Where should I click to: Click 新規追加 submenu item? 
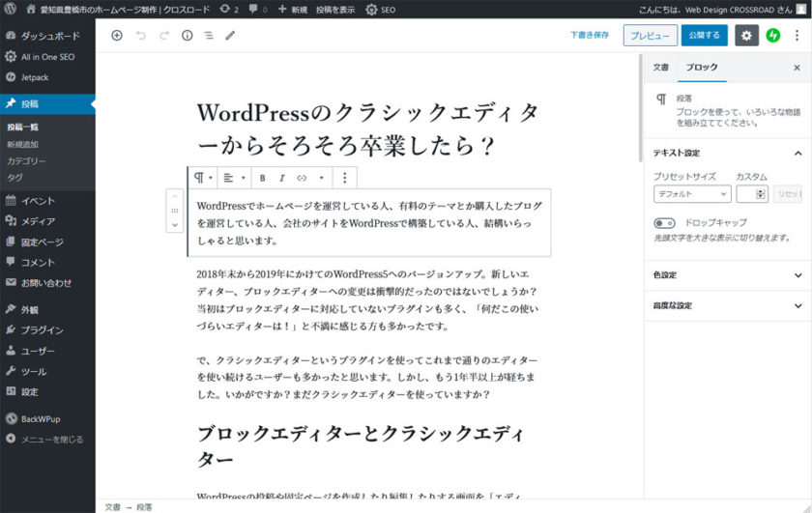point(23,144)
